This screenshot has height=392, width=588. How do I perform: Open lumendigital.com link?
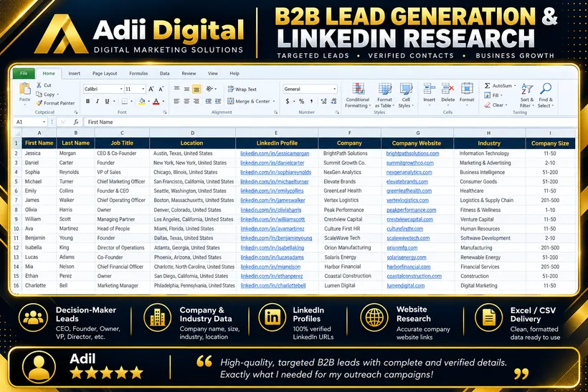(x=406, y=285)
